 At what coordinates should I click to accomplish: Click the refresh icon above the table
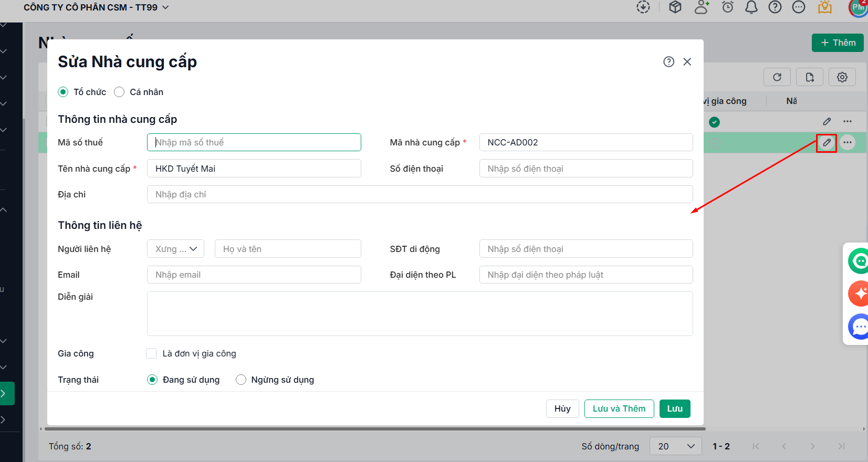coord(777,77)
